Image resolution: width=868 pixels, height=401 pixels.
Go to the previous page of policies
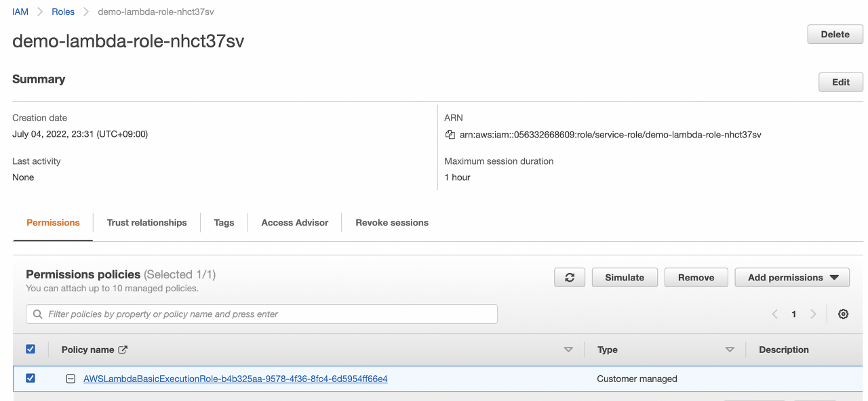click(774, 314)
